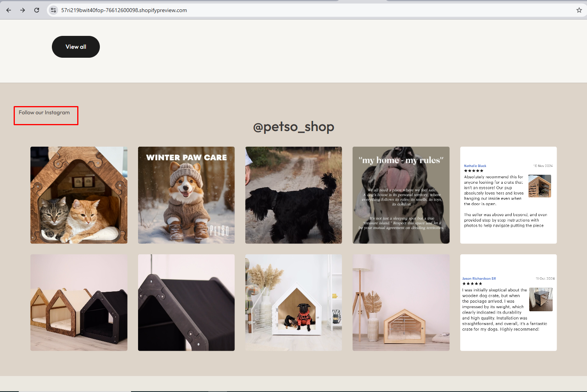Open the Jason Richardson SR review post
The image size is (587, 392).
point(509,303)
